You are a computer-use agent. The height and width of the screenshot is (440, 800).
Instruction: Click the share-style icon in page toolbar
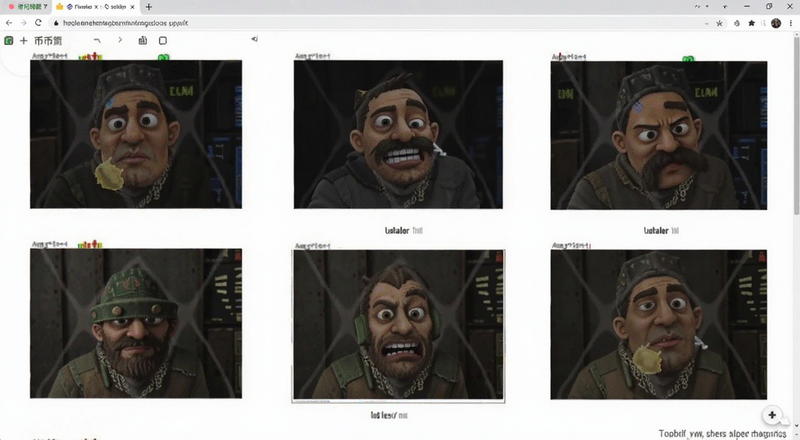point(143,40)
